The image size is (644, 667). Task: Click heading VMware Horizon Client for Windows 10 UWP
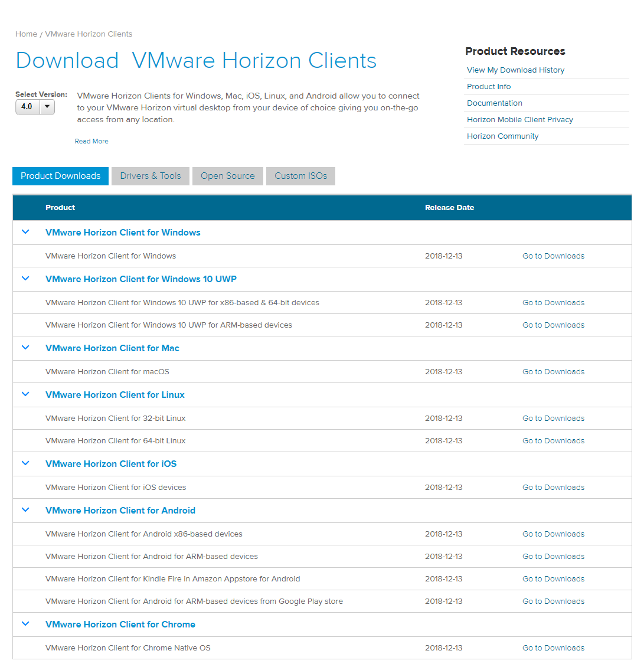tap(141, 279)
